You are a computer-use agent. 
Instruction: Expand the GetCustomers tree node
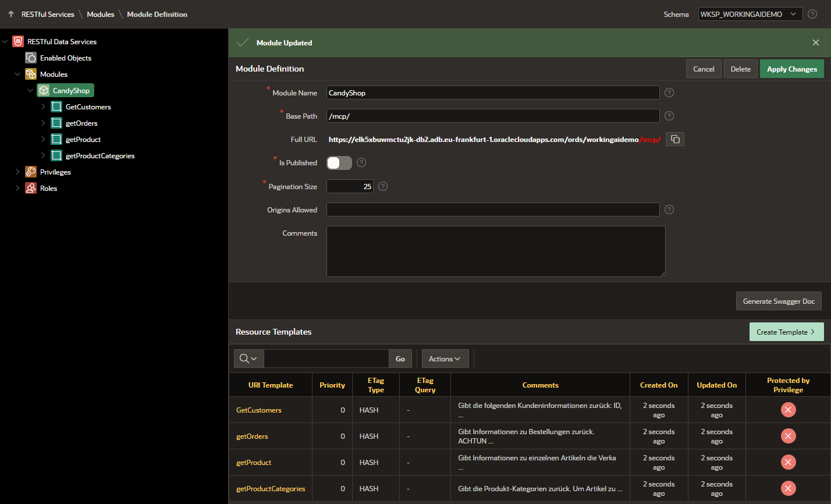coord(43,107)
